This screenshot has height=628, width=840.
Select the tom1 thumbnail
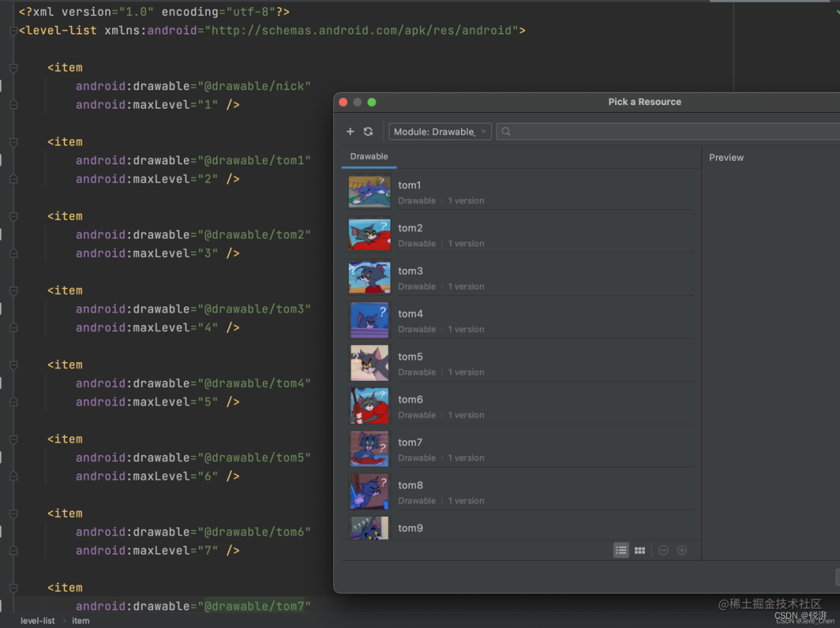click(x=369, y=192)
